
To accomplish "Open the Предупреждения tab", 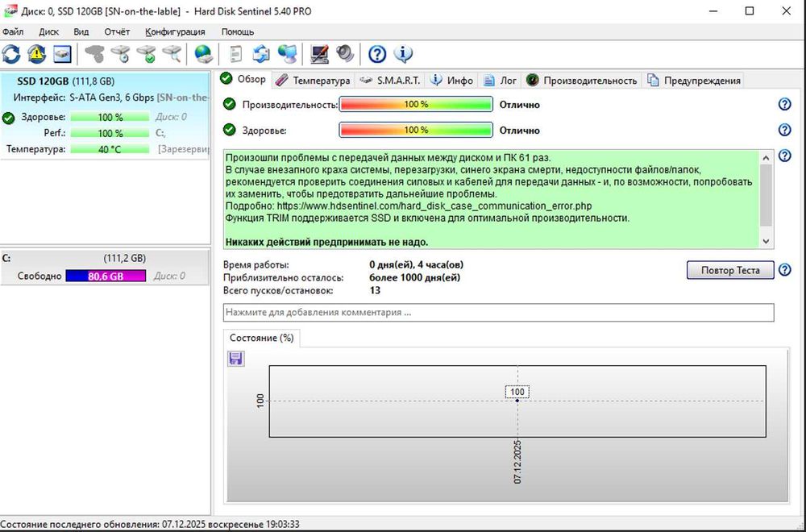I will coord(693,80).
